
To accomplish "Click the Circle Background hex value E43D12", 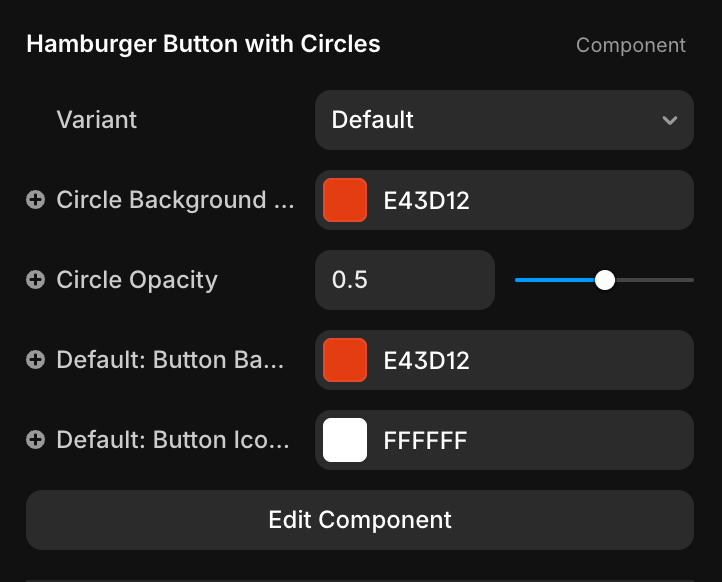I will (x=427, y=200).
